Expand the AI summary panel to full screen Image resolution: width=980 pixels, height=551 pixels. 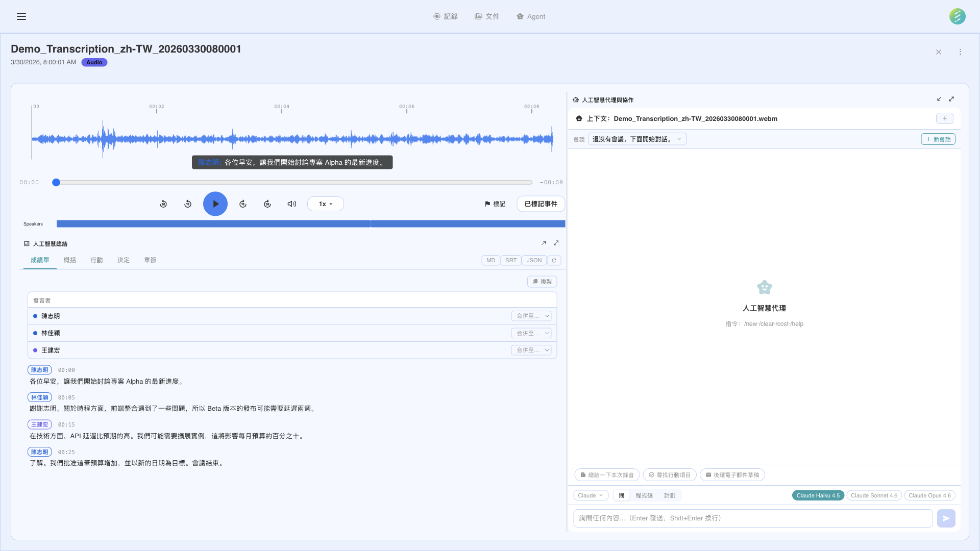coord(556,243)
